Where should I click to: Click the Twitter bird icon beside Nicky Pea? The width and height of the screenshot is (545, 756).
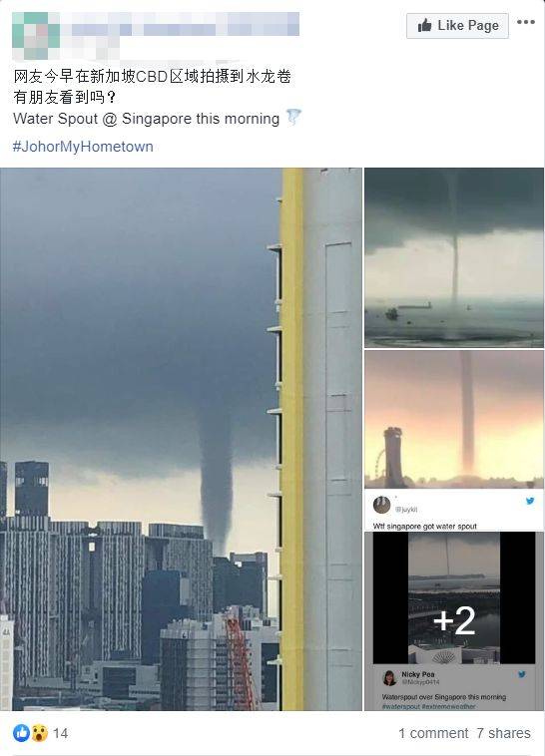(x=521, y=674)
